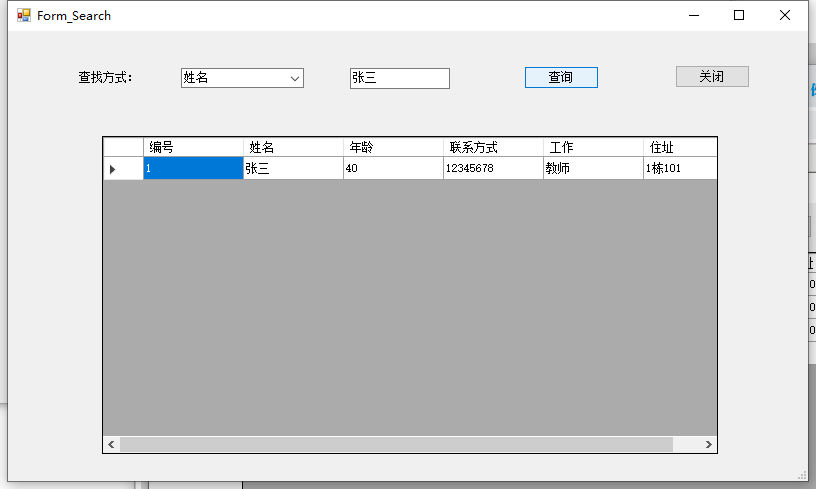The height and width of the screenshot is (489, 816).
Task: Select the highlighted cell containing 1
Action: (193, 169)
